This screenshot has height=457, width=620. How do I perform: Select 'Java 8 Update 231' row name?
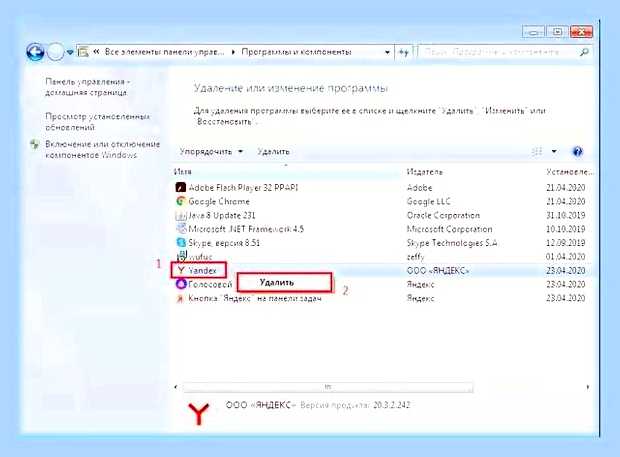tap(222, 215)
